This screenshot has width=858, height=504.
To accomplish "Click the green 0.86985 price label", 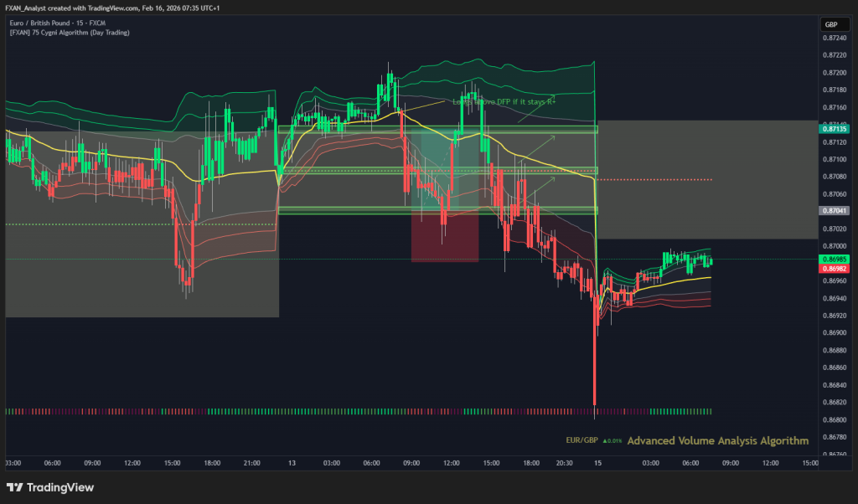I will coord(835,260).
